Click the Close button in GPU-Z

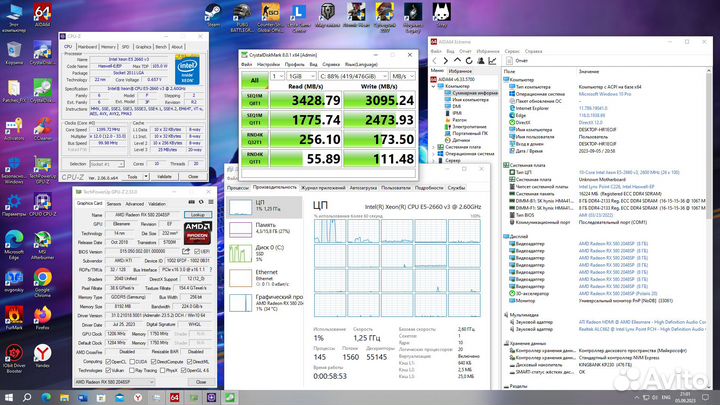(x=201, y=382)
